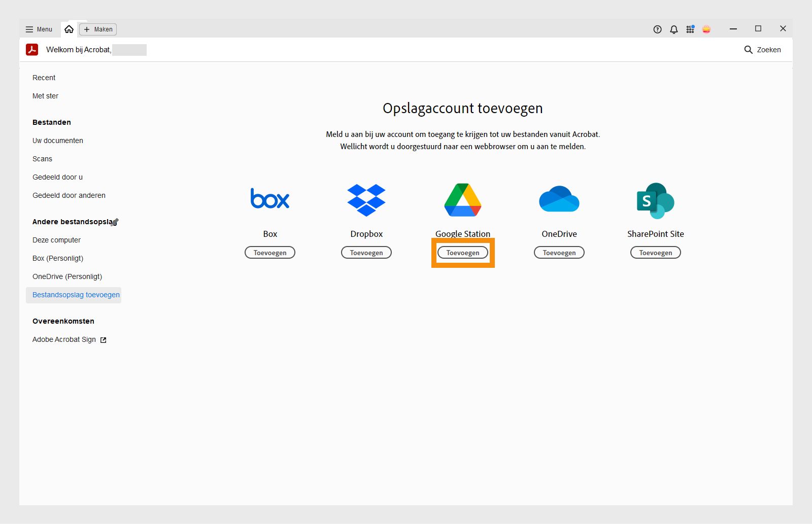812x524 pixels.
Task: Select the SharePoint Site icon
Action: tap(655, 201)
